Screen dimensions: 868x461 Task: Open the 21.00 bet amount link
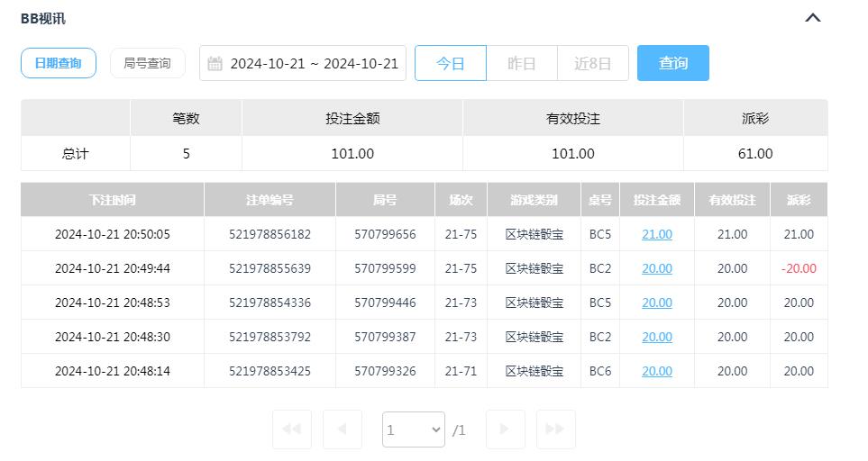pyautogui.click(x=656, y=234)
